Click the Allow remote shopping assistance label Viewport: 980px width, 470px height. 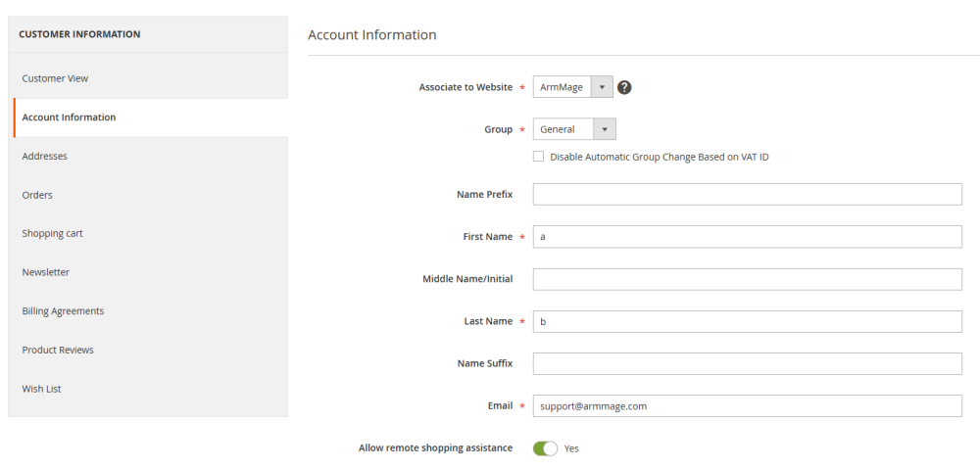point(436,448)
